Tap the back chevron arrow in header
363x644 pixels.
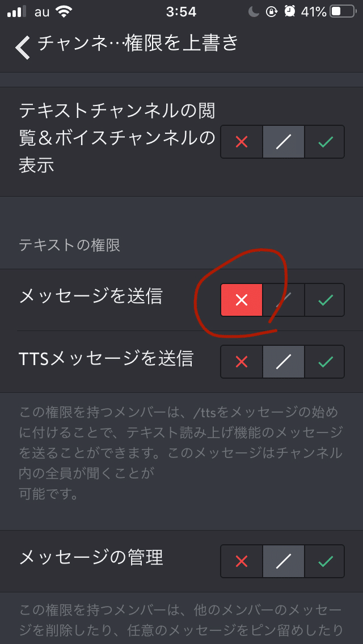click(23, 47)
